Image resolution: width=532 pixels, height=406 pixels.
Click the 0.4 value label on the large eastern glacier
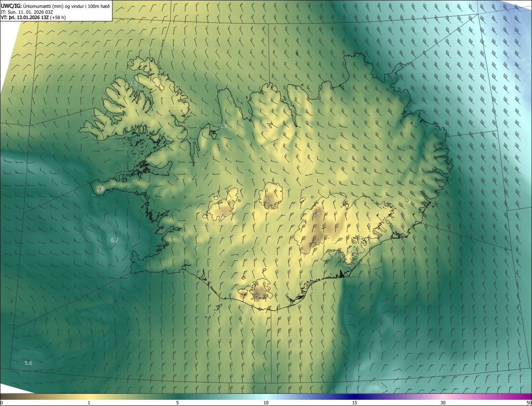(316, 214)
